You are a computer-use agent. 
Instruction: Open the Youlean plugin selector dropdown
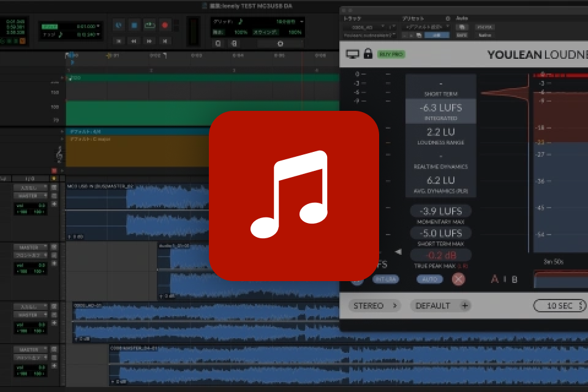click(369, 36)
